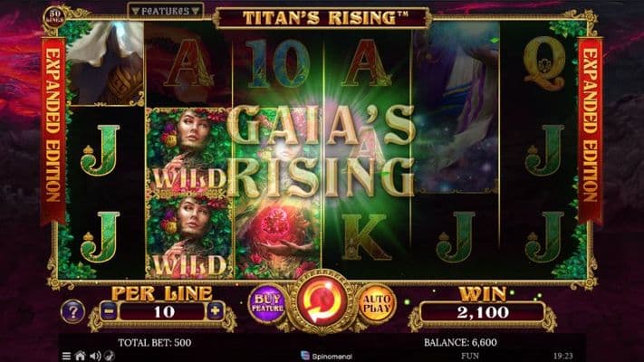The height and width of the screenshot is (362, 644).
Task: Mute the game sound speaker icon
Action: (x=95, y=356)
